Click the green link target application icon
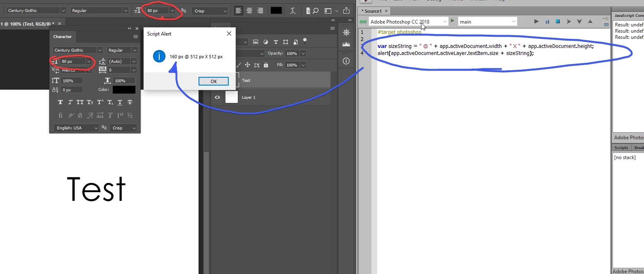Image resolution: width=644 pixels, height=274 pixels. [363, 21]
